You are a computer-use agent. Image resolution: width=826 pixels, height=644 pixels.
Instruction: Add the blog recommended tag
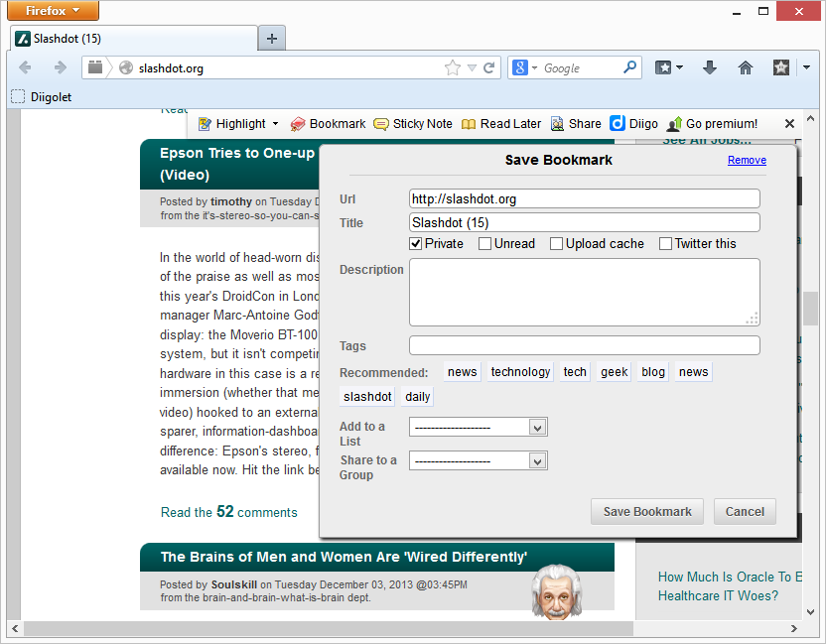tap(652, 372)
